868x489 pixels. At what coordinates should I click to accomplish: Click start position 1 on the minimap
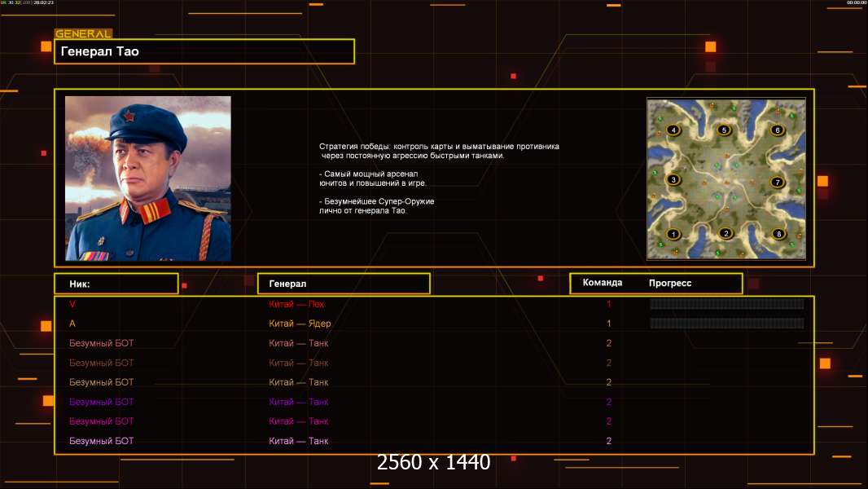[x=673, y=234]
